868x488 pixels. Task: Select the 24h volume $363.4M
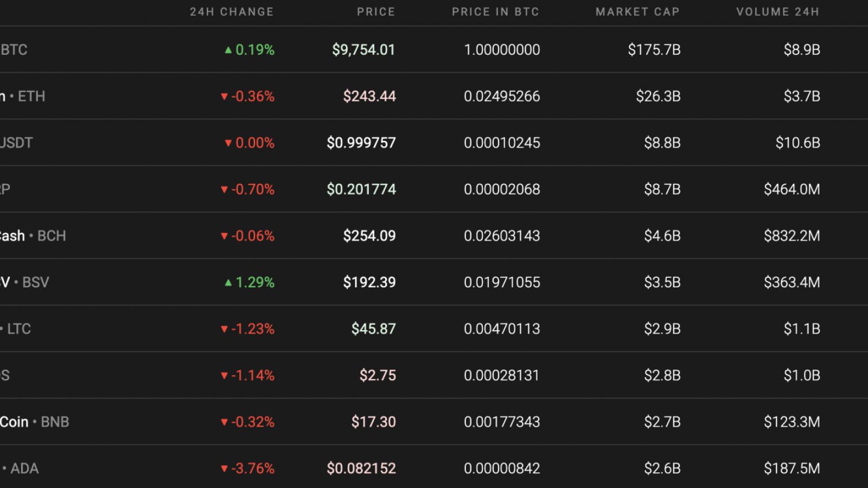(792, 282)
